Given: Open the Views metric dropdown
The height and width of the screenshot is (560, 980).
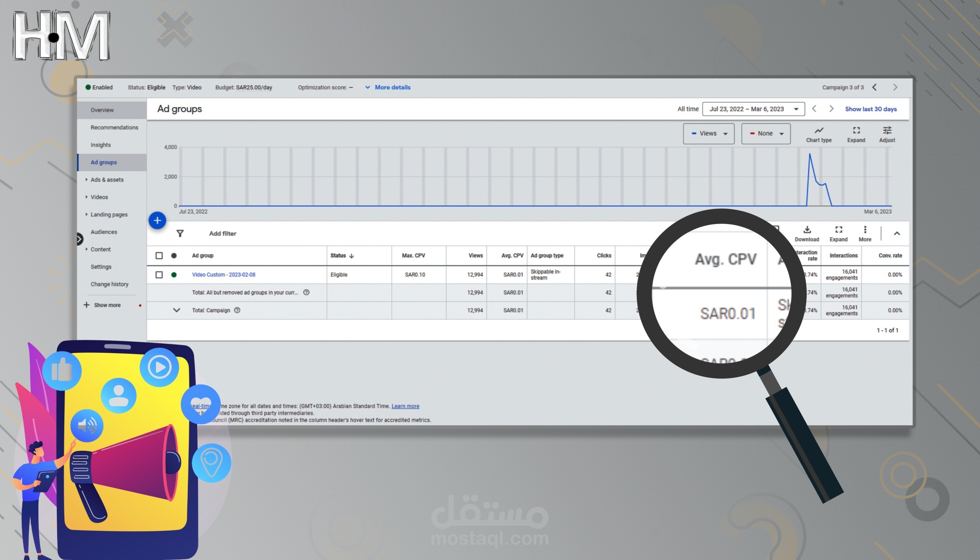Looking at the screenshot, I should point(708,134).
